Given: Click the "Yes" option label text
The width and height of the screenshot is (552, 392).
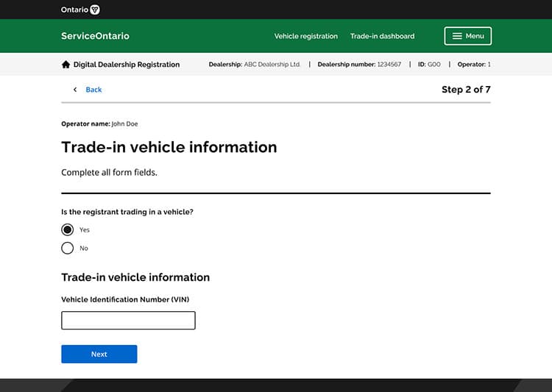Looking at the screenshot, I should (85, 230).
